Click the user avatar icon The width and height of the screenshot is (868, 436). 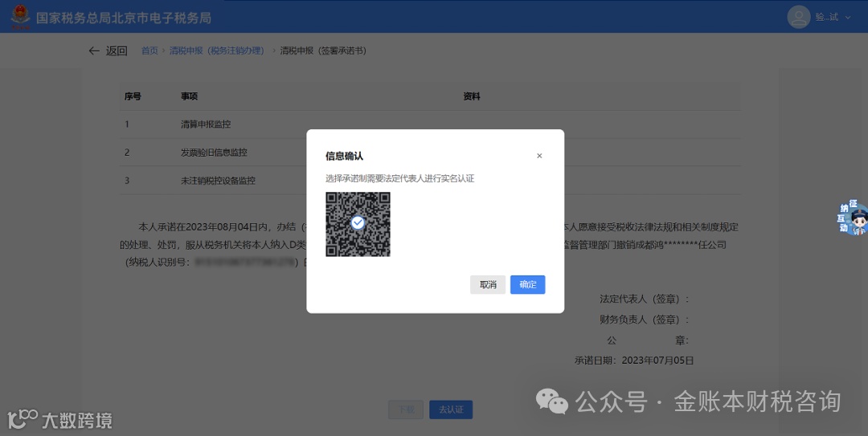[x=798, y=17]
